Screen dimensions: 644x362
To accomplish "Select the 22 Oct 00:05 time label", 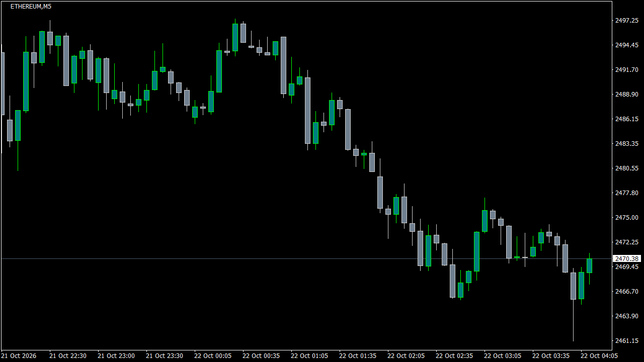I will pyautogui.click(x=213, y=356).
